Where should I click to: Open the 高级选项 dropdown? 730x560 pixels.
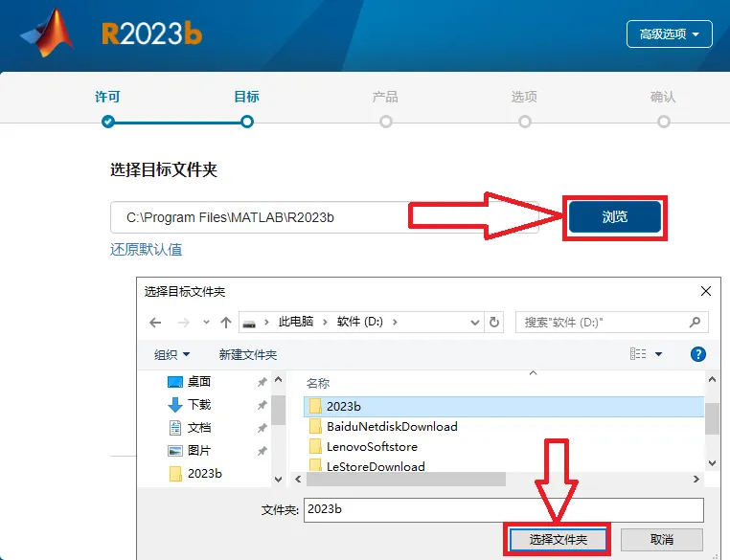(x=669, y=34)
